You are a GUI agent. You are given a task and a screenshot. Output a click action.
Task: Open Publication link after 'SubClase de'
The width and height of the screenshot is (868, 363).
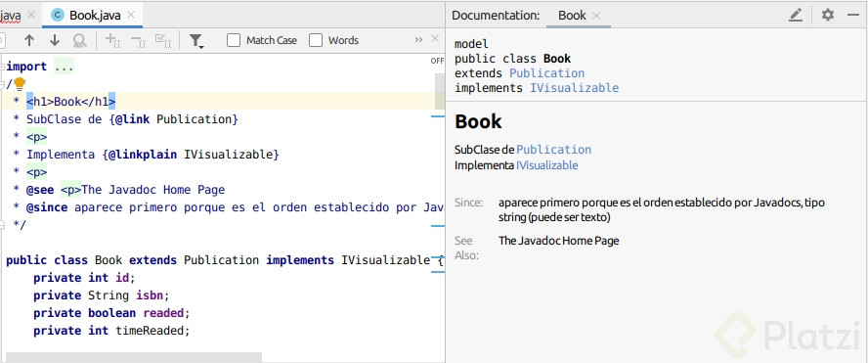(x=553, y=150)
